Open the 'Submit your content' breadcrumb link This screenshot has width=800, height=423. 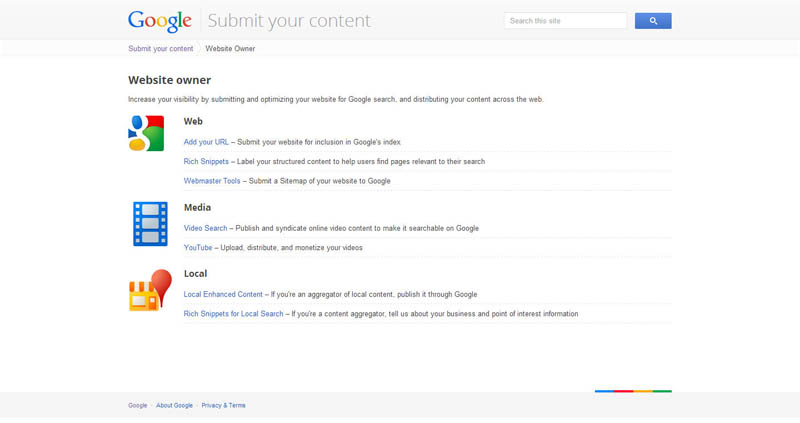[161, 48]
